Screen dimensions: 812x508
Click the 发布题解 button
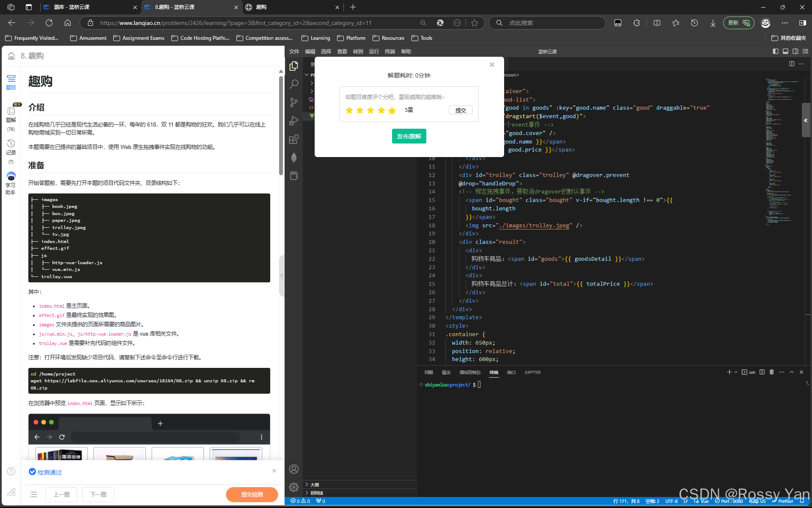coord(409,136)
